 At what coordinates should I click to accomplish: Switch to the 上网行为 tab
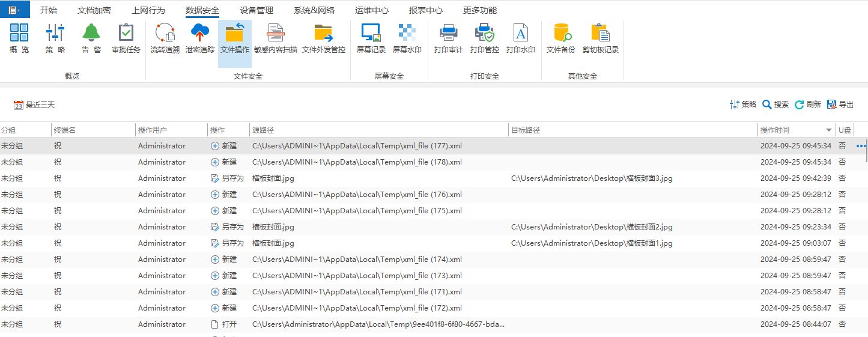pyautogui.click(x=148, y=10)
